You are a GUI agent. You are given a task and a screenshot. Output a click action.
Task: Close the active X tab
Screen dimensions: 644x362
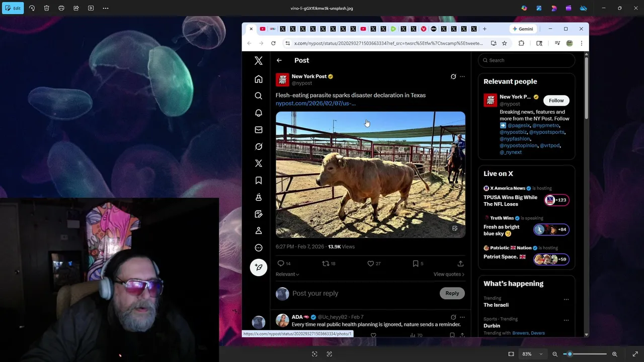[251, 29]
